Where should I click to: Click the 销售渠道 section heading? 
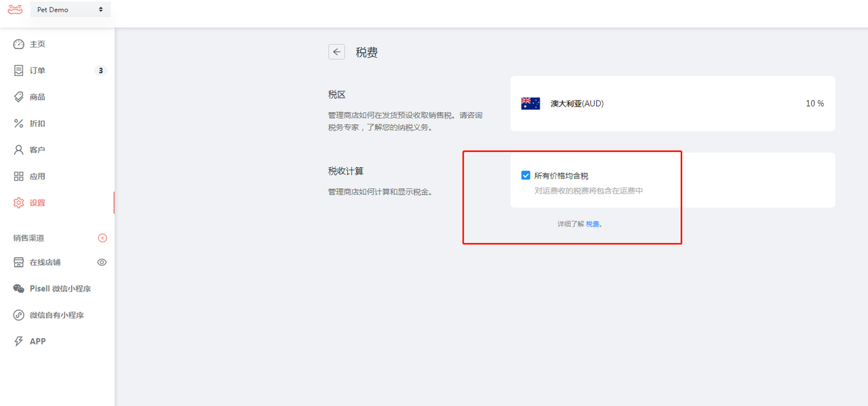(x=28, y=238)
